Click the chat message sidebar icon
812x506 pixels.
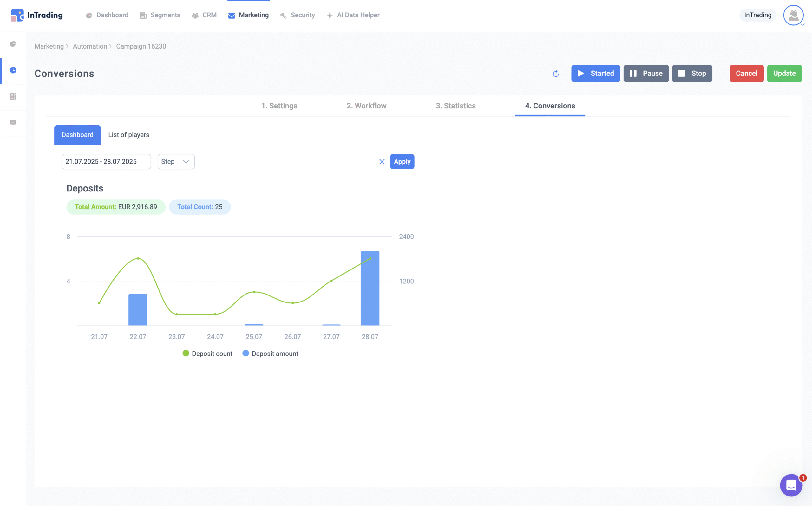(x=13, y=122)
